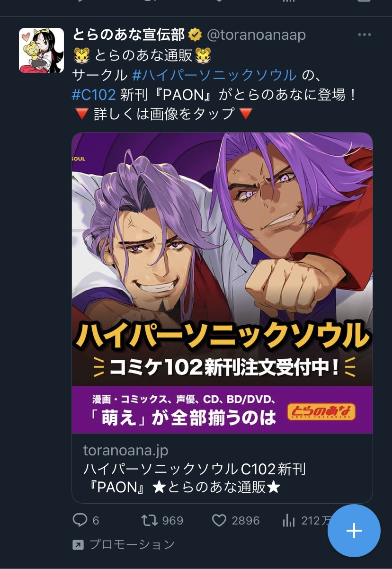The image size is (392, 569).
Task: Open the #C102 hashtag link
Action: [94, 95]
